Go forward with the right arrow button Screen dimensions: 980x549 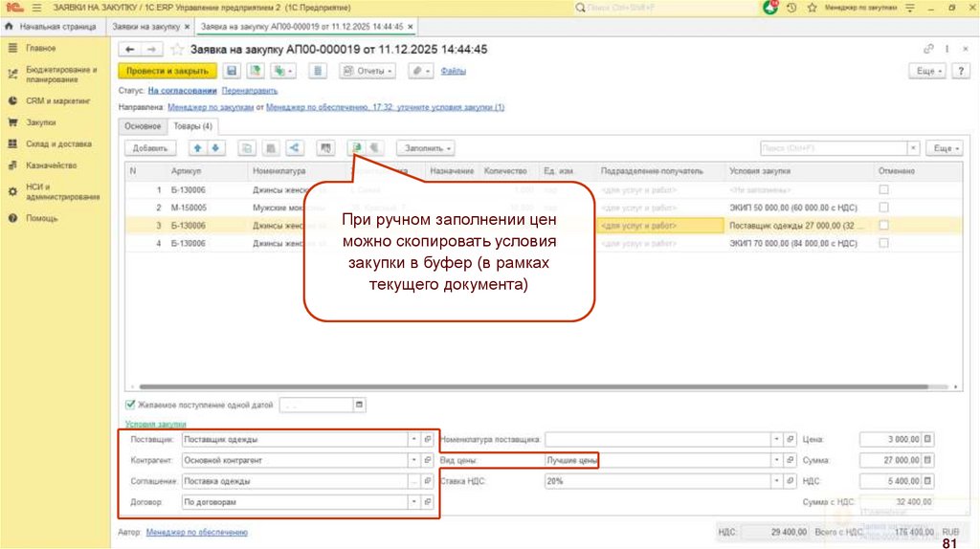[151, 50]
